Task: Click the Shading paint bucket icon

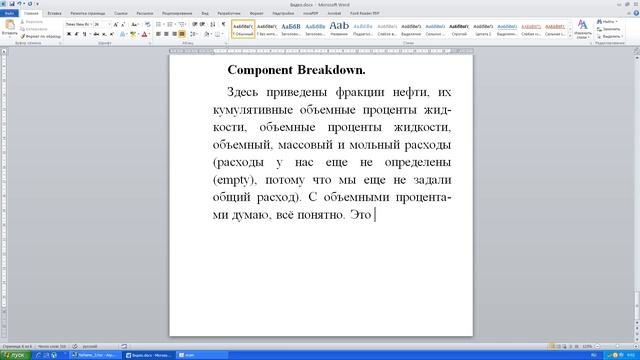Action: tap(207, 34)
